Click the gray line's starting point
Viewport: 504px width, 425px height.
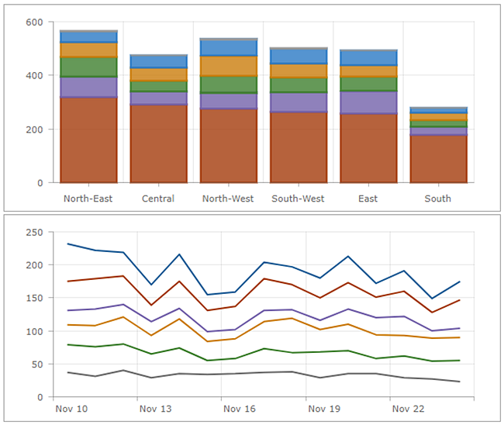coord(68,372)
